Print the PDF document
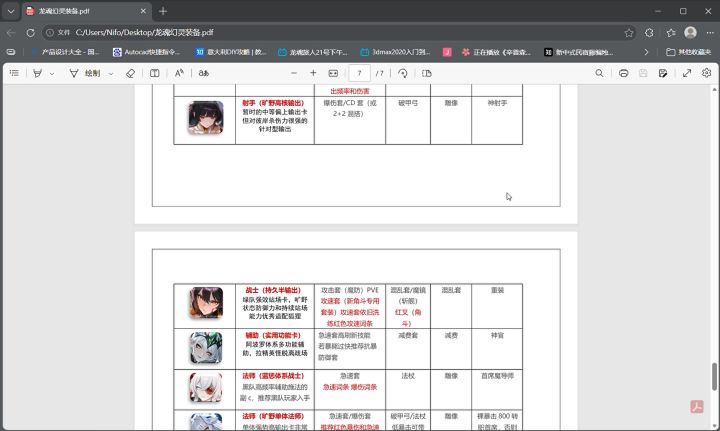This screenshot has width=720, height=431. pos(623,73)
